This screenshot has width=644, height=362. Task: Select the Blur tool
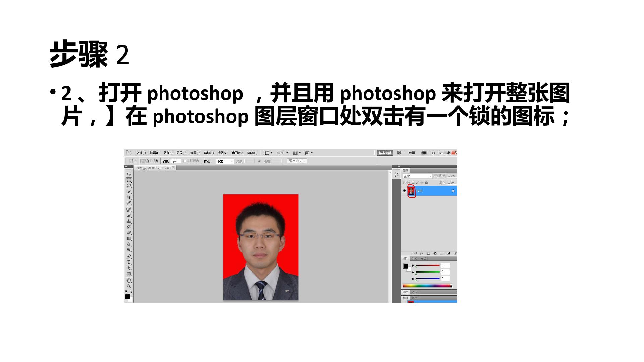[x=129, y=244]
